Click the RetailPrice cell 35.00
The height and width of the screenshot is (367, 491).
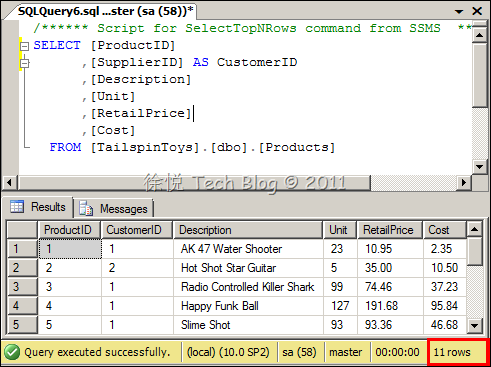390,268
